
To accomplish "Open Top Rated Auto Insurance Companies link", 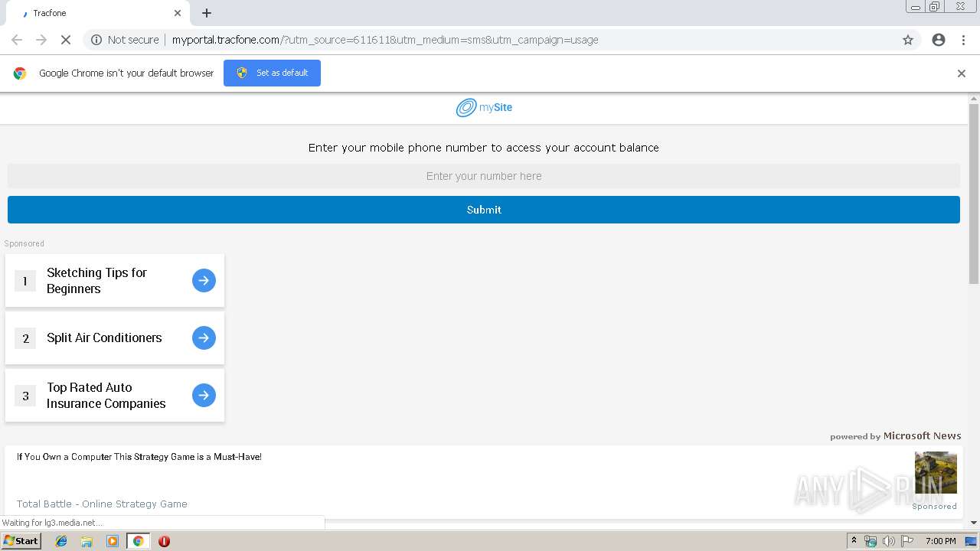I will point(106,396).
